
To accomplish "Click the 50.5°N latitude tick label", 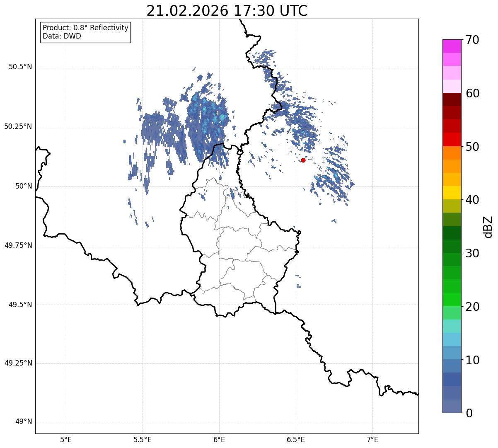I will point(20,67).
